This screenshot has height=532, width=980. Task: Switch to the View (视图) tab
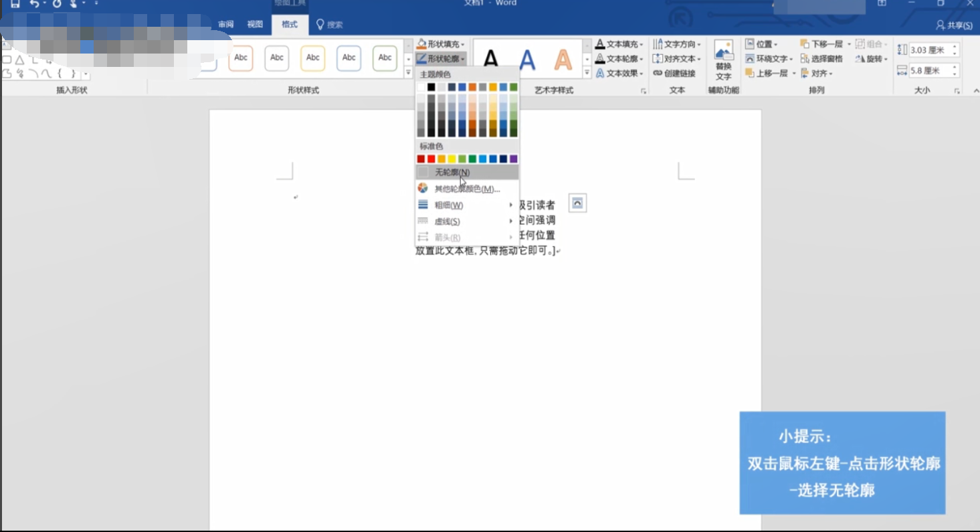255,25
